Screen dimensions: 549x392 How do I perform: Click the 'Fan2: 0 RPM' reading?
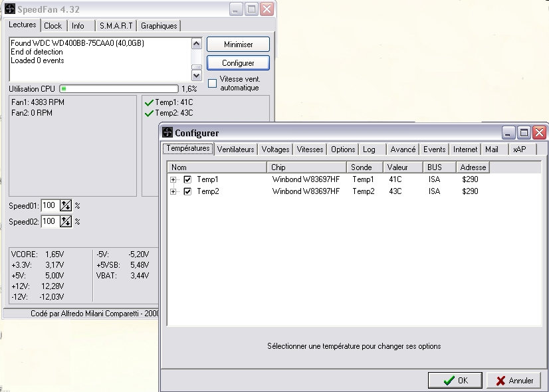(x=32, y=113)
